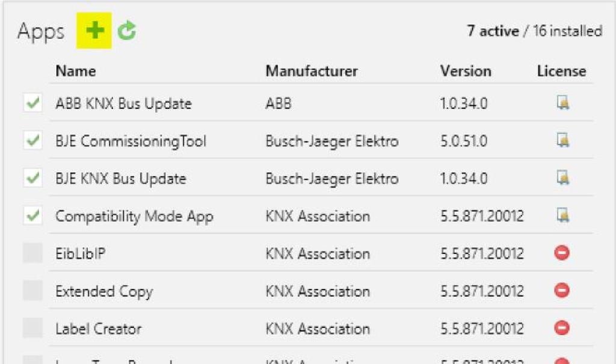Click the green refresh apps icon
This screenshot has width=616, height=364.
click(126, 31)
